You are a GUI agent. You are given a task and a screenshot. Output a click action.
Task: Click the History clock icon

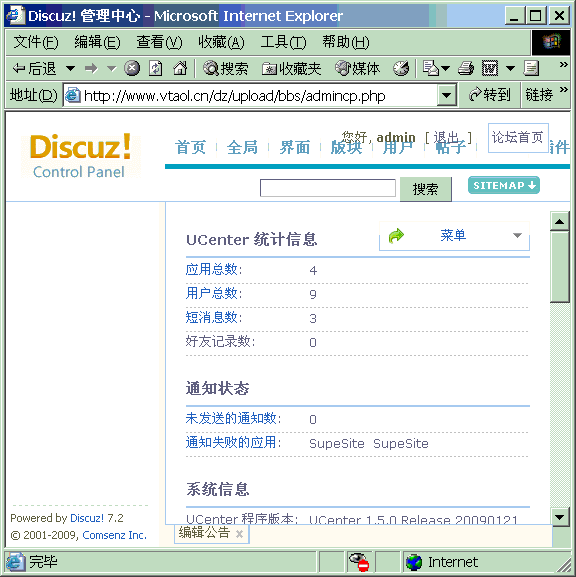pyautogui.click(x=401, y=68)
